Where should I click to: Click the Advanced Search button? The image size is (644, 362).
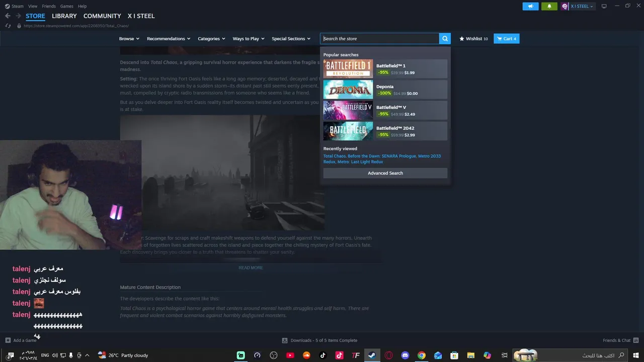(385, 173)
